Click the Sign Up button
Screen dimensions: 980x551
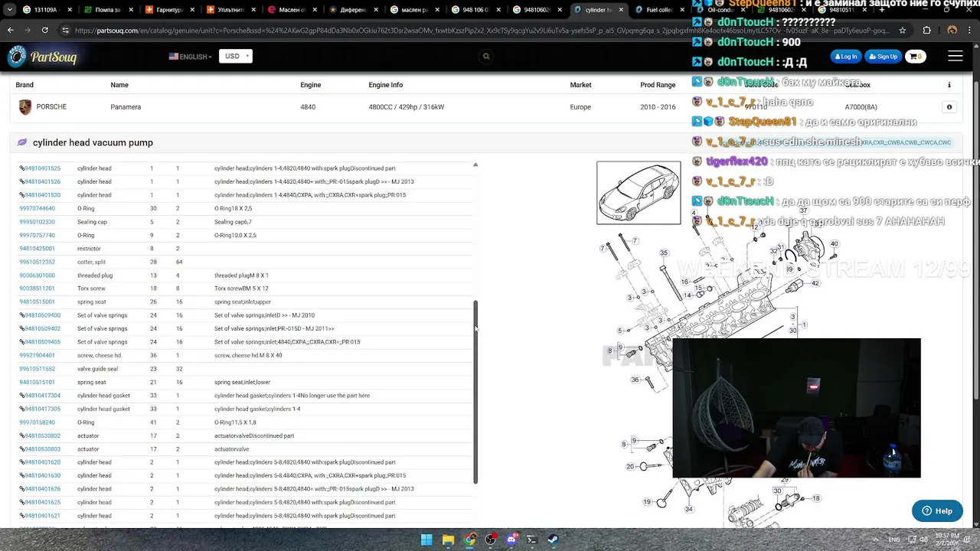883,57
